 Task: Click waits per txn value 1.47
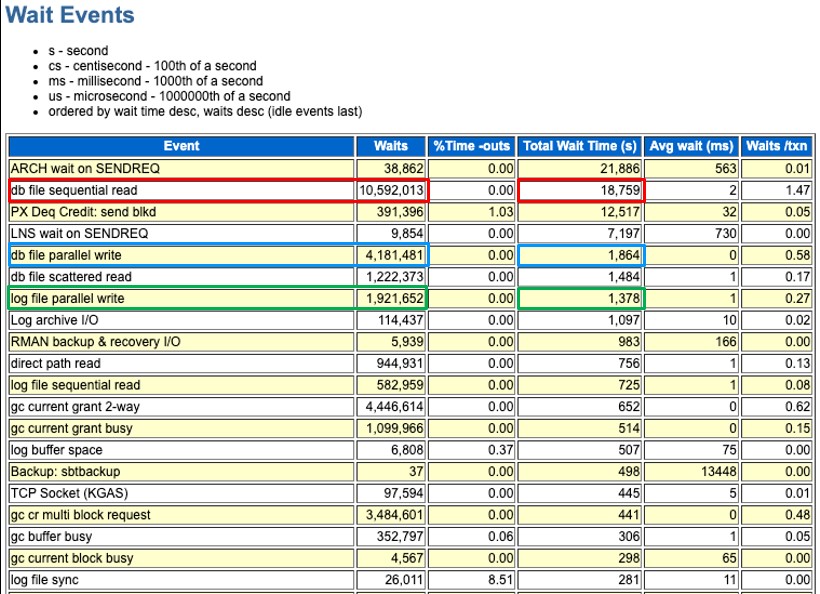tap(798, 190)
